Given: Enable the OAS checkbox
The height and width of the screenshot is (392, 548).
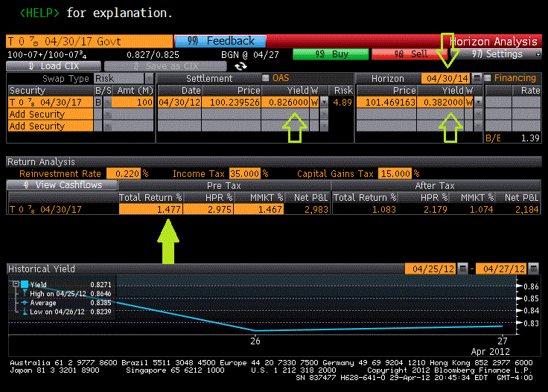Looking at the screenshot, I should tap(266, 78).
